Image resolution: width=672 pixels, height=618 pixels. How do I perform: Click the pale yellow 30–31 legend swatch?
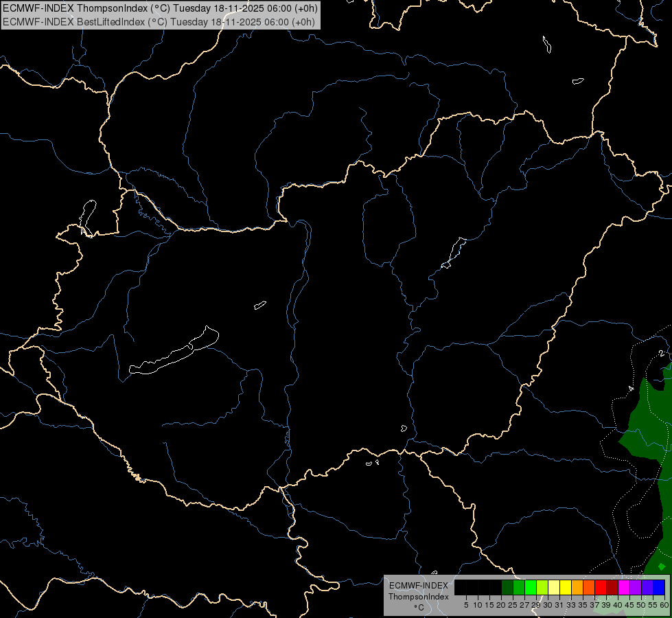coord(554,587)
